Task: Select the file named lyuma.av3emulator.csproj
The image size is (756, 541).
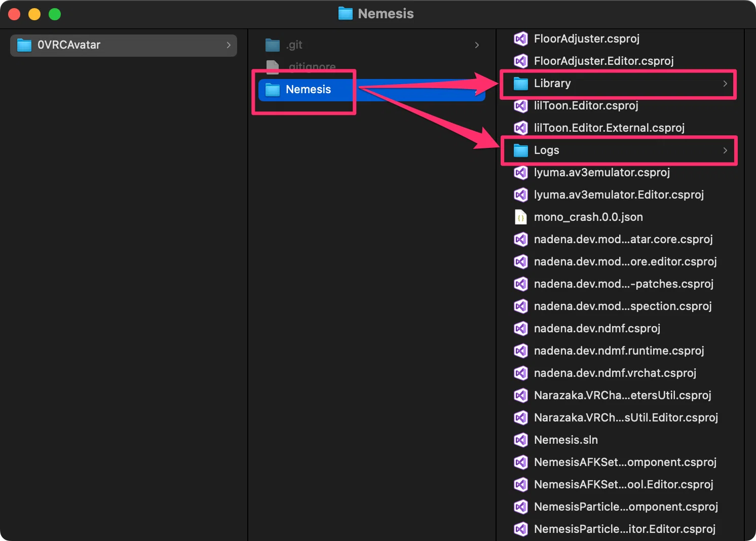Action: pyautogui.click(x=602, y=172)
